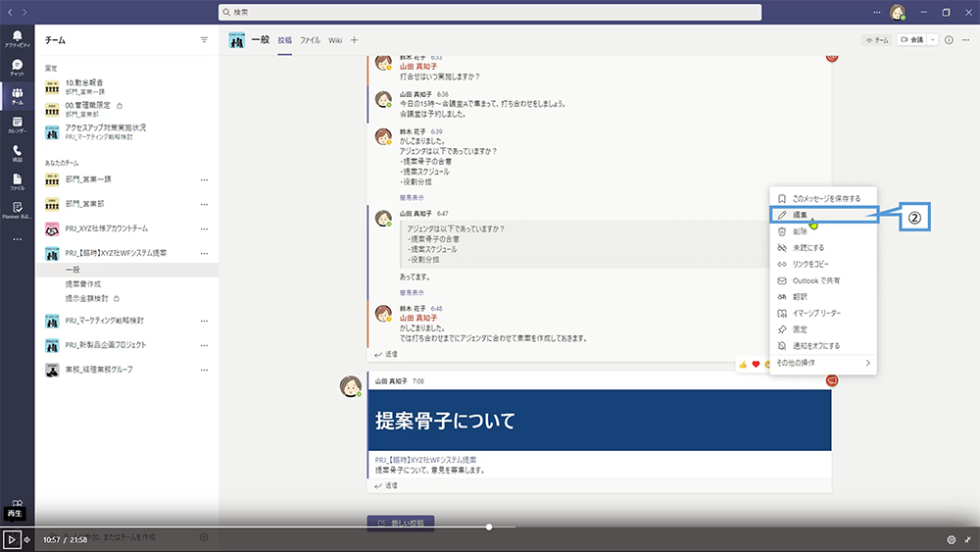Click 新しい投稿 (New post) button
The height and width of the screenshot is (552, 980).
[401, 523]
